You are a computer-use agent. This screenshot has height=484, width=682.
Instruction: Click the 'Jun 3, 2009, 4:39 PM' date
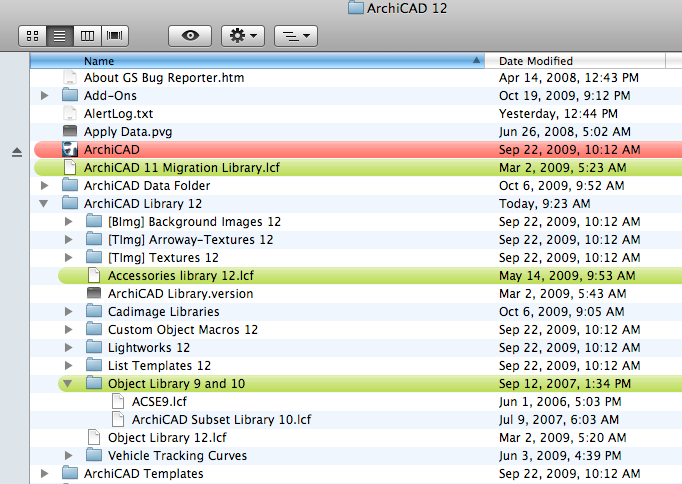[560, 456]
